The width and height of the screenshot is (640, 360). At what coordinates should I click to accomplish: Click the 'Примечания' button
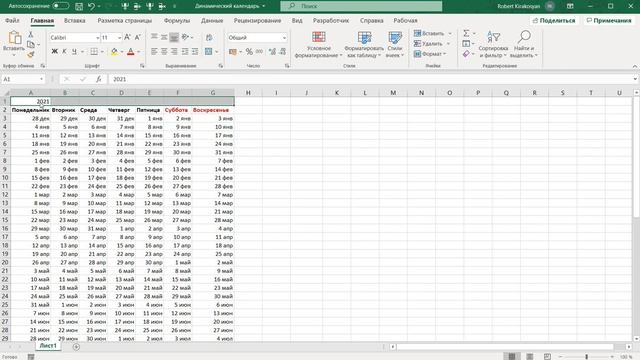coord(609,20)
